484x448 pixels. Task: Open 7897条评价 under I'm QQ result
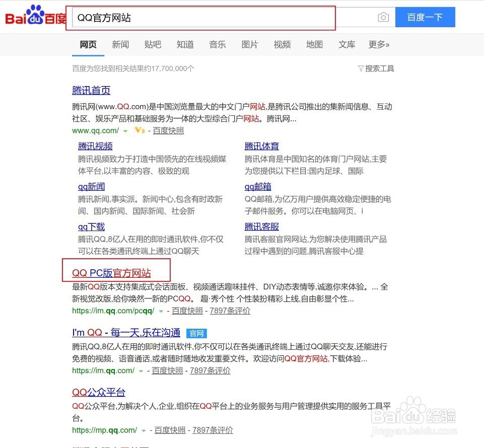point(210,371)
